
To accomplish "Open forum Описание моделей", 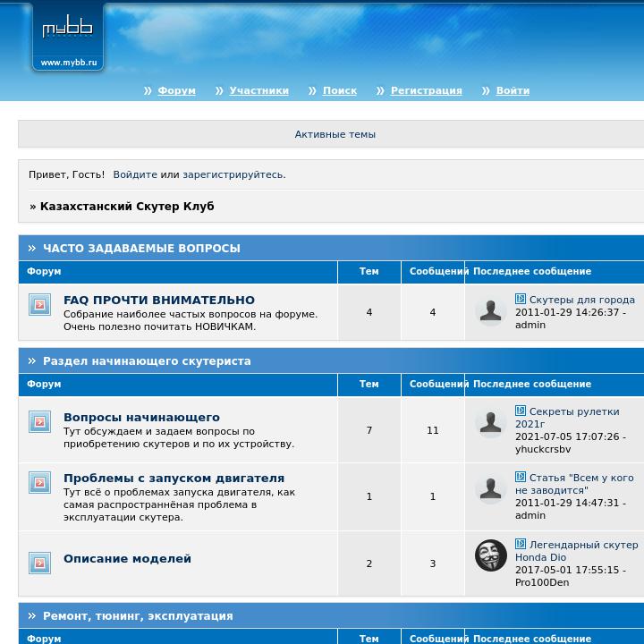I will (127, 558).
